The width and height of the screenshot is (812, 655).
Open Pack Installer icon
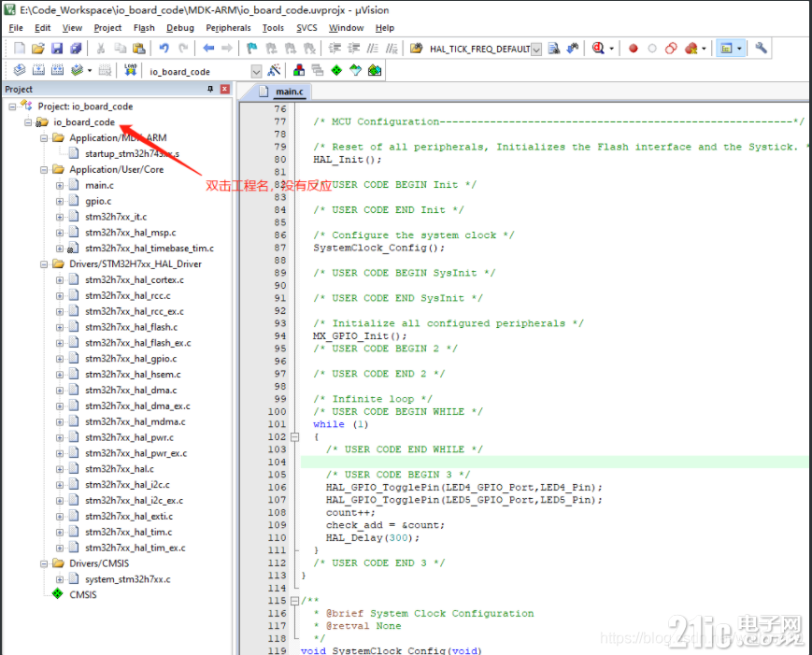(x=375, y=70)
